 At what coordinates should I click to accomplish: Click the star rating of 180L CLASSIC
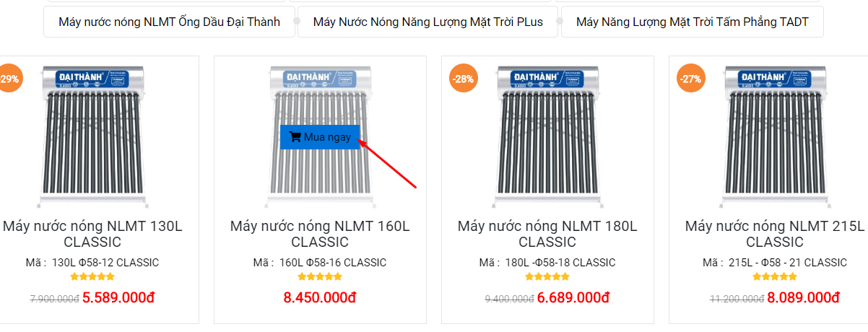[x=547, y=276]
